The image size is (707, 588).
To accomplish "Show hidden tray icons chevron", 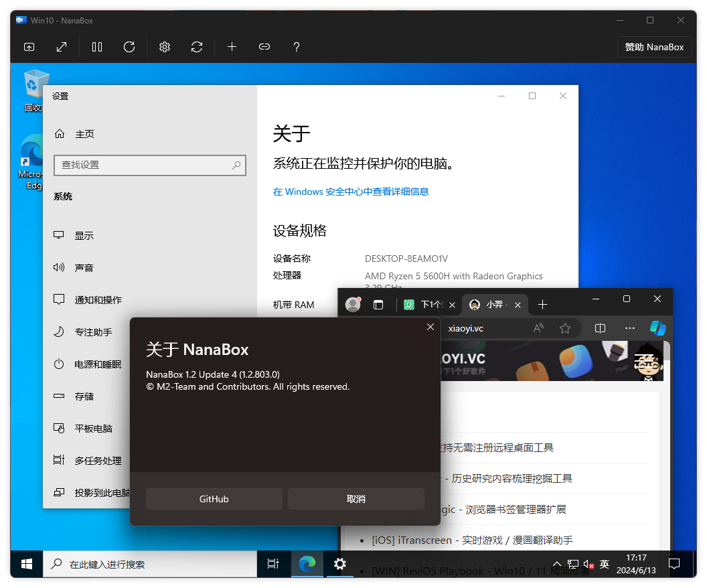I will pyautogui.click(x=557, y=564).
